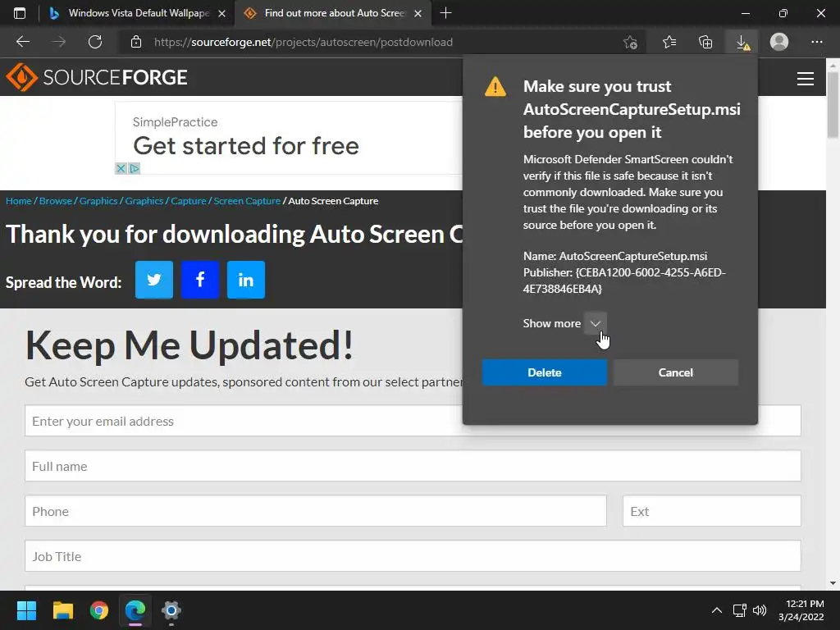The height and width of the screenshot is (630, 840).
Task: Open the SourceForge hamburger menu
Action: pos(806,79)
